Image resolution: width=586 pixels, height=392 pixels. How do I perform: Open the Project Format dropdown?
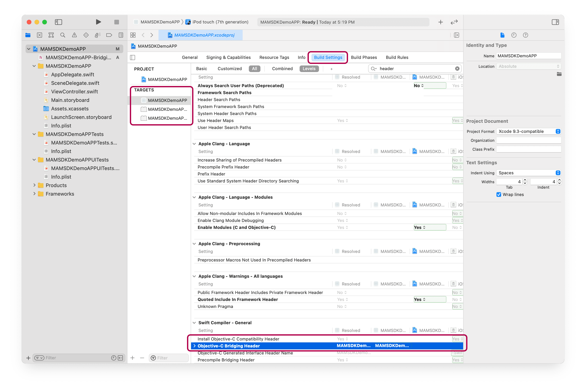(x=528, y=131)
